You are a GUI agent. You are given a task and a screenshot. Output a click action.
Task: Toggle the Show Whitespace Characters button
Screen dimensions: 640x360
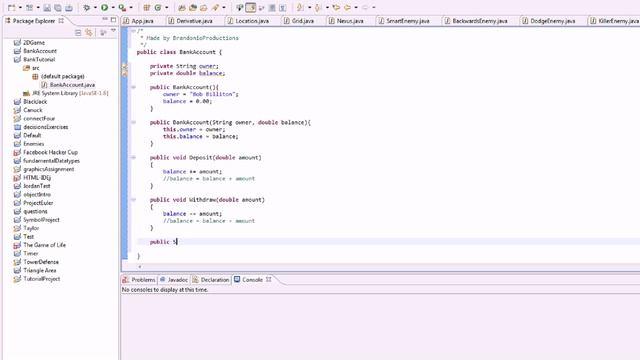(282, 7)
